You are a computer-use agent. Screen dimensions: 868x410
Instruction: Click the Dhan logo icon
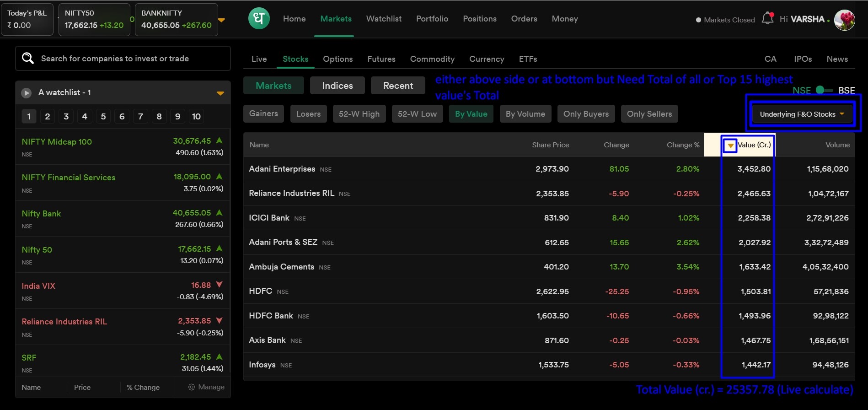click(x=259, y=19)
